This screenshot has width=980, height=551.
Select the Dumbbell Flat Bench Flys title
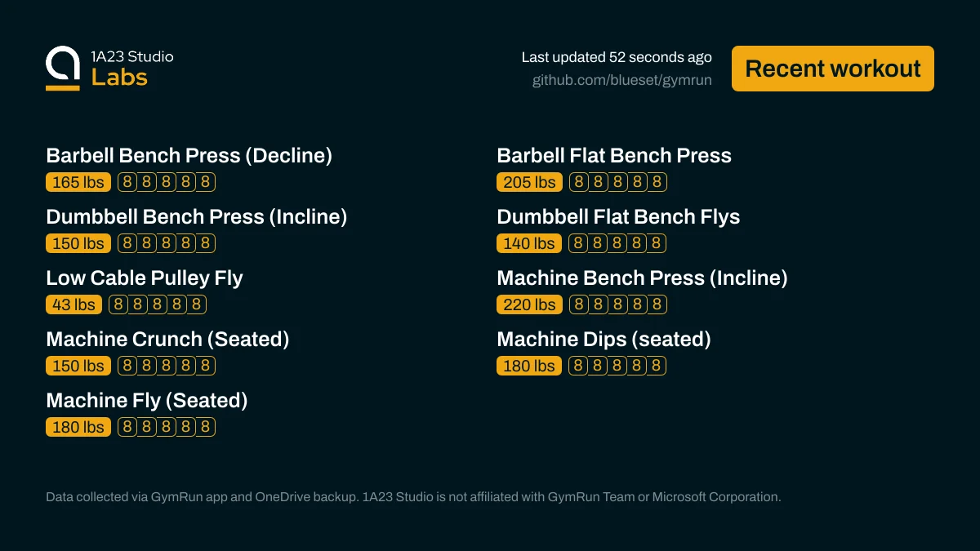coord(617,216)
